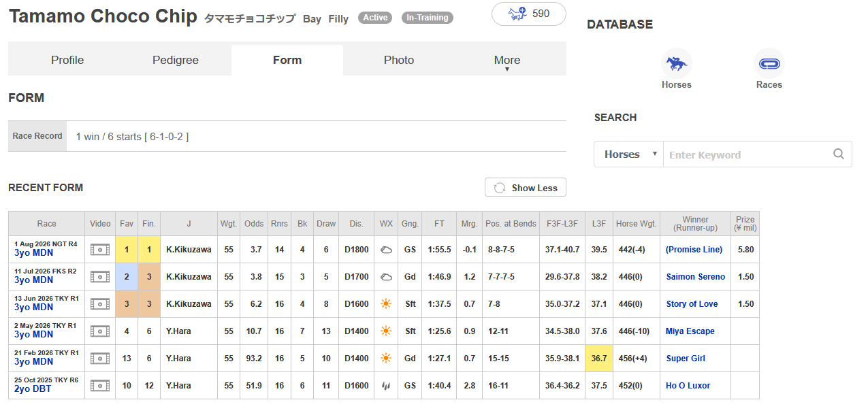The height and width of the screenshot is (415, 868).
Task: Open video for 21 Feb 2026 TKY R1 race
Action: pyautogui.click(x=100, y=359)
